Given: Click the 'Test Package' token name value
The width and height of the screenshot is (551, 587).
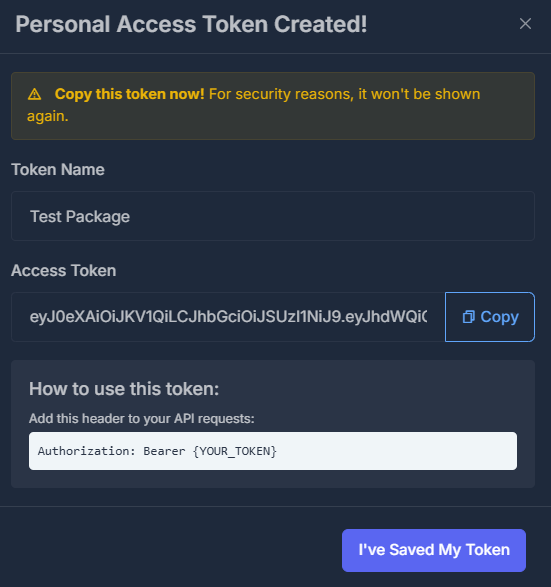Looking at the screenshot, I should coord(80,216).
